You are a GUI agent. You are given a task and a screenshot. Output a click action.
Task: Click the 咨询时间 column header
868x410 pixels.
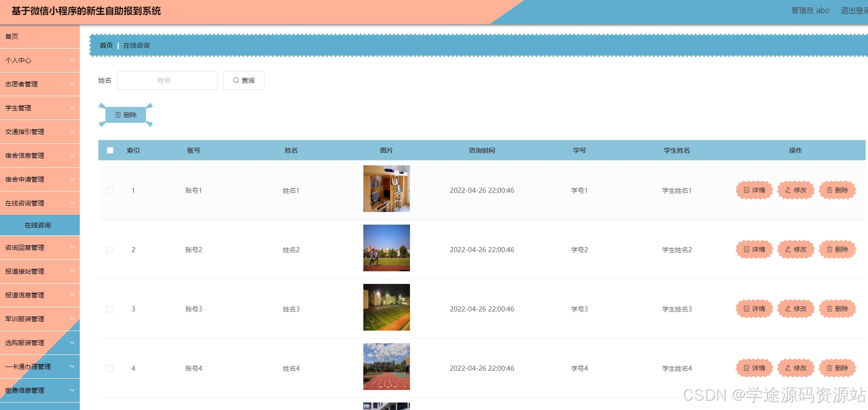(x=482, y=150)
